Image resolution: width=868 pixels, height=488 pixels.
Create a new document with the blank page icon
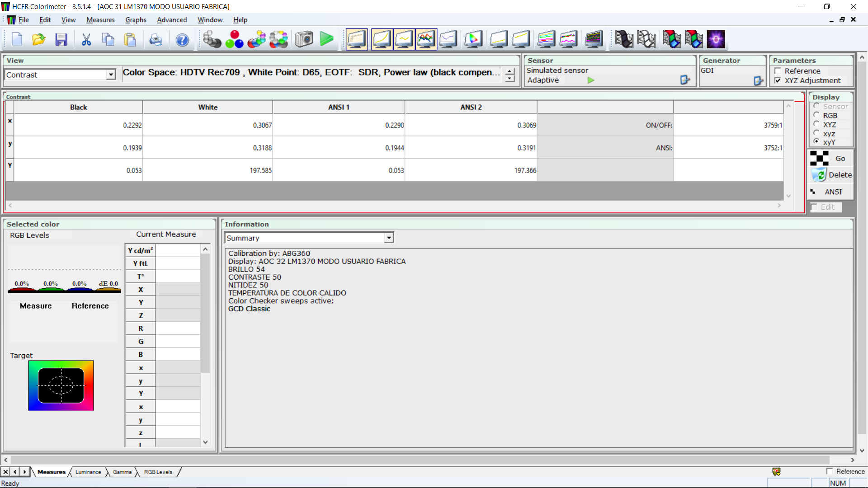[17, 39]
